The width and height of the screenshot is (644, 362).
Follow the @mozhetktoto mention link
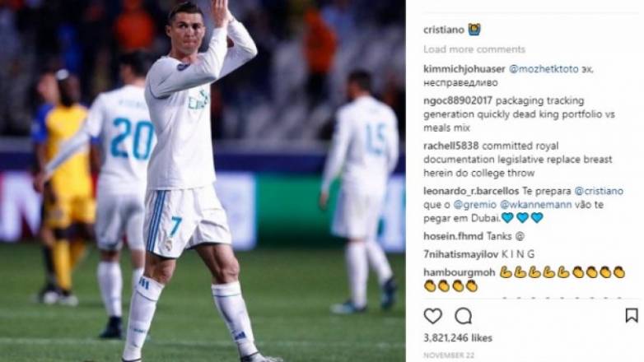tap(544, 69)
